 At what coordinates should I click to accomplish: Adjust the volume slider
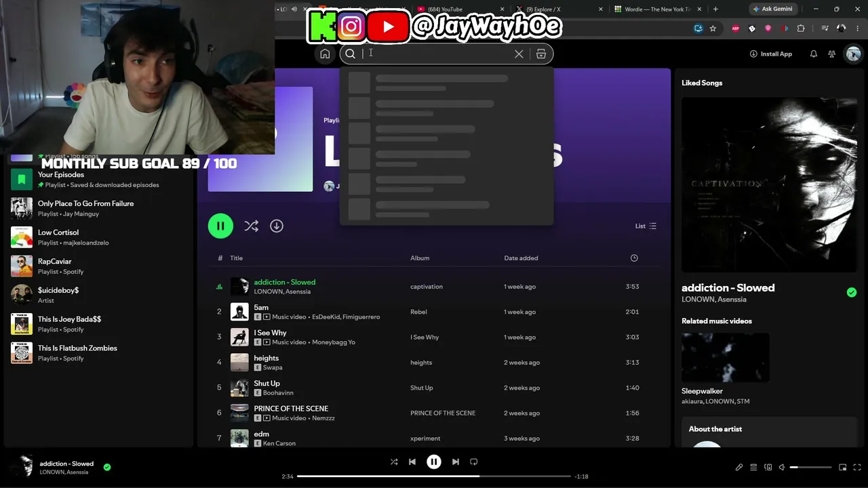(811, 467)
